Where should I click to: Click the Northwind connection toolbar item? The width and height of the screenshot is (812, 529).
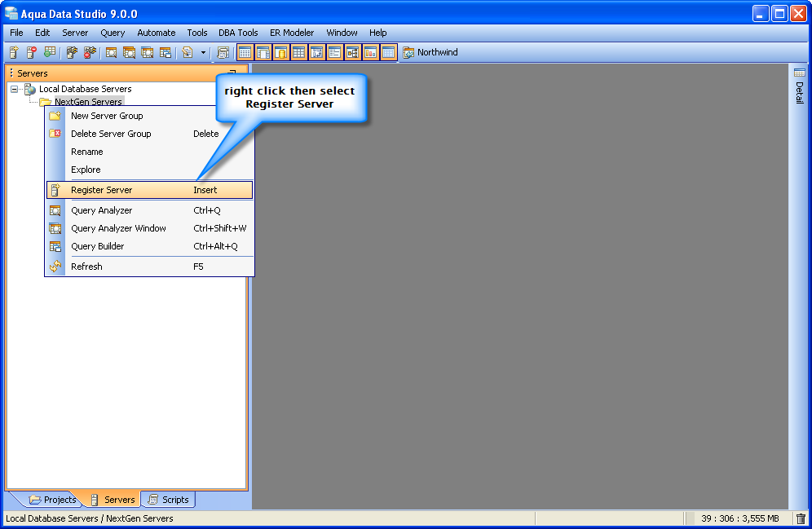click(x=430, y=52)
